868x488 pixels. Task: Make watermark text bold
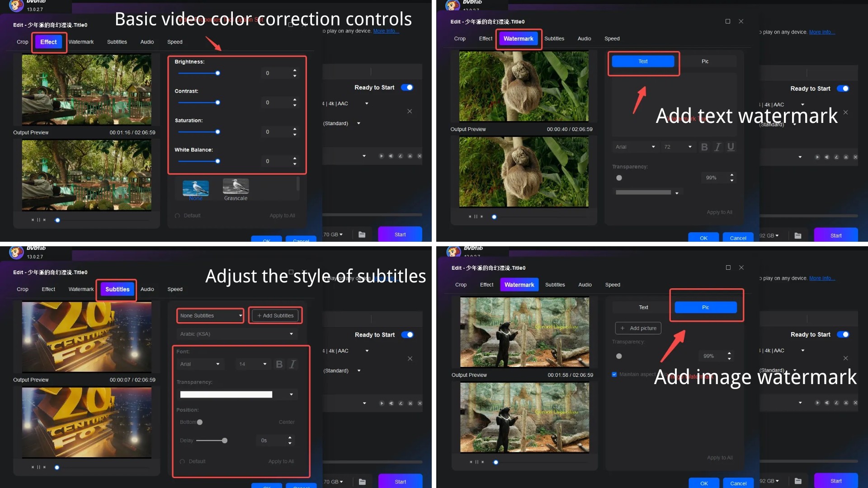(x=704, y=147)
